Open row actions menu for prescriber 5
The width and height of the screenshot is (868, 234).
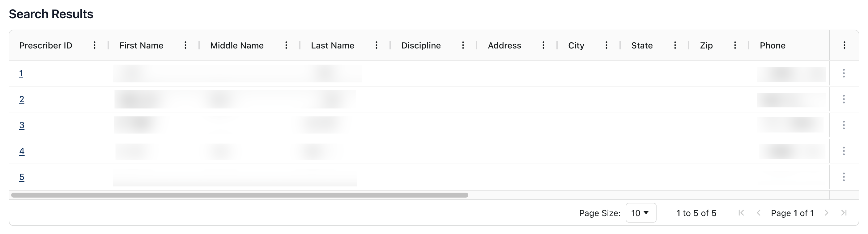[x=844, y=177]
